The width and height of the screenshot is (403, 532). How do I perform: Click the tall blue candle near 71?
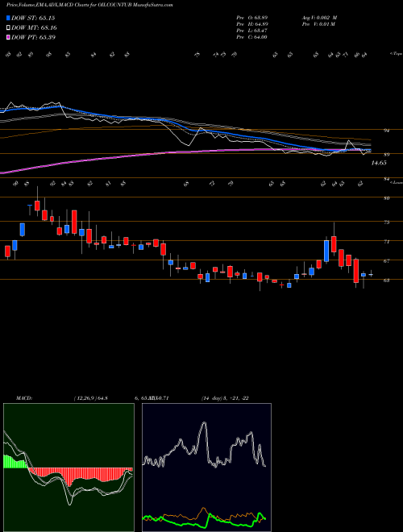pyautogui.click(x=326, y=251)
